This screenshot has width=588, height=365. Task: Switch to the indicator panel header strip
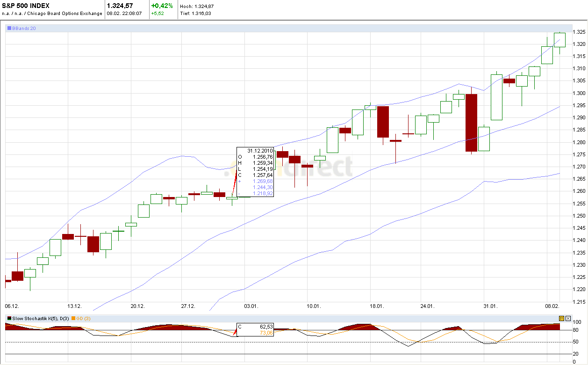(280, 318)
